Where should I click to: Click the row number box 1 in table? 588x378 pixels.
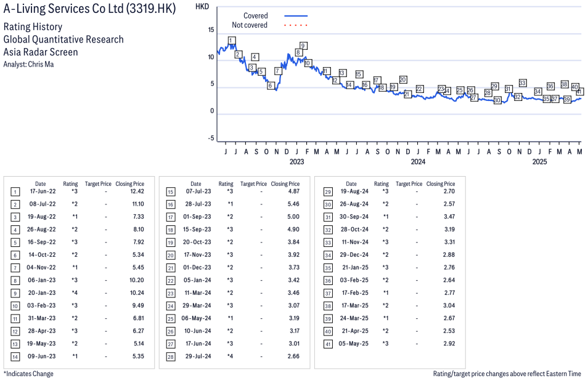coord(15,192)
